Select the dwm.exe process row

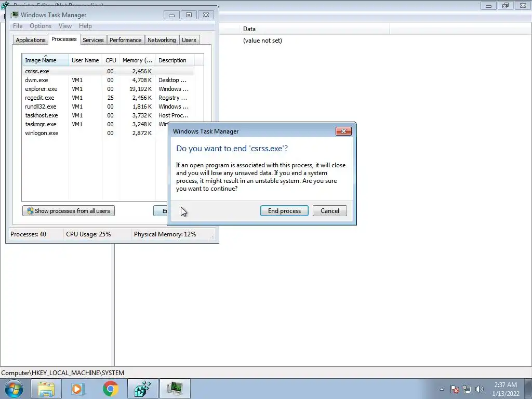(108, 80)
